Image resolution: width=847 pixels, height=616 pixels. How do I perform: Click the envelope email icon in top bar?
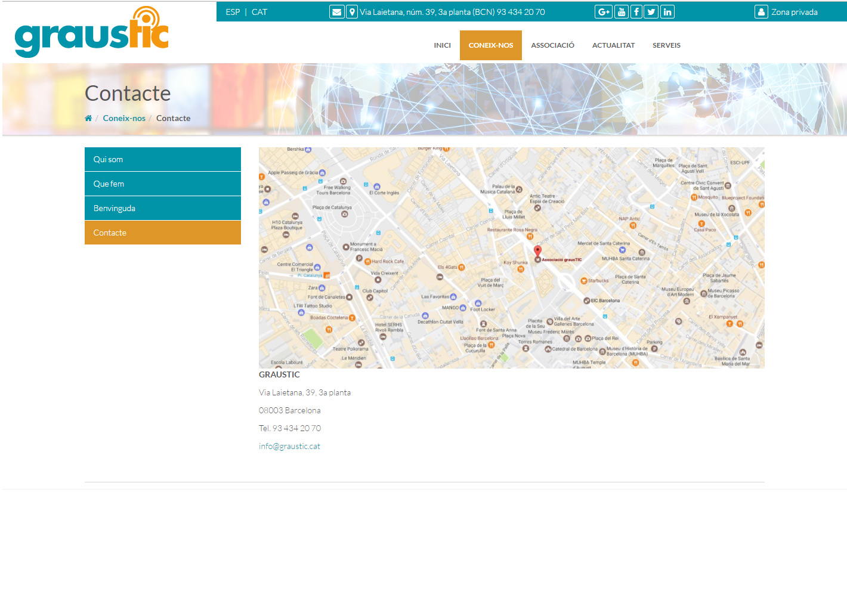click(x=336, y=12)
